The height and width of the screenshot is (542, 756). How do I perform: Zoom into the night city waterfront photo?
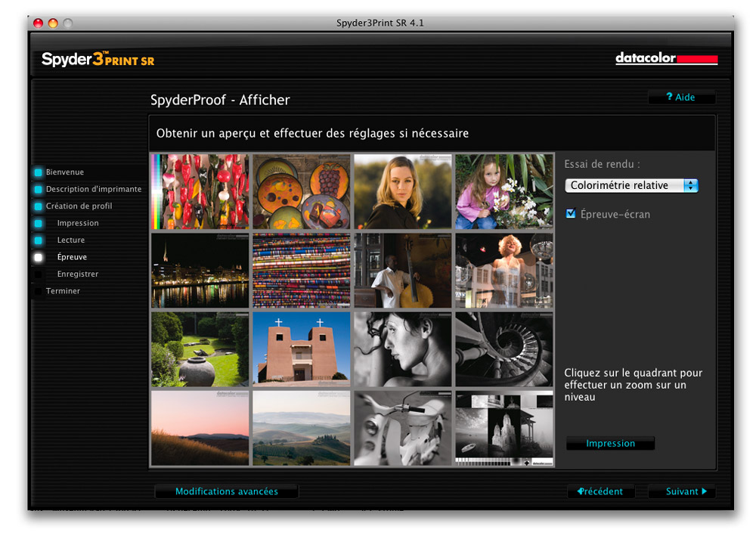tap(200, 271)
